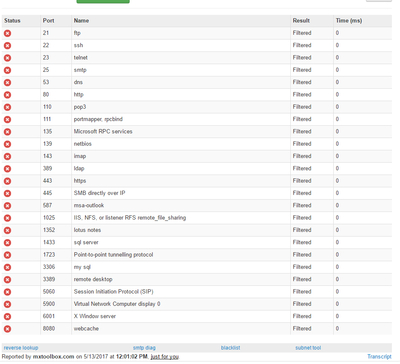
Task: Click the red status icon in the smtp row
Action: point(7,70)
